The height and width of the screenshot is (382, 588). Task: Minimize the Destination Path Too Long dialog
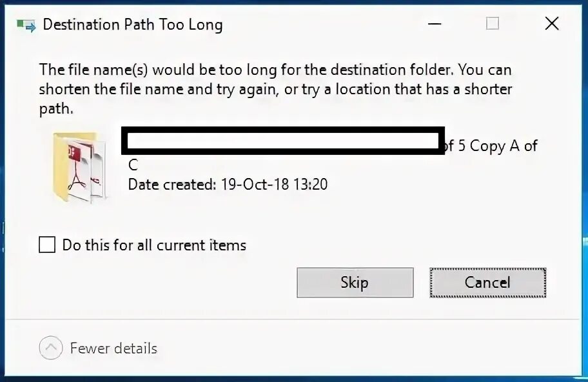[435, 24]
